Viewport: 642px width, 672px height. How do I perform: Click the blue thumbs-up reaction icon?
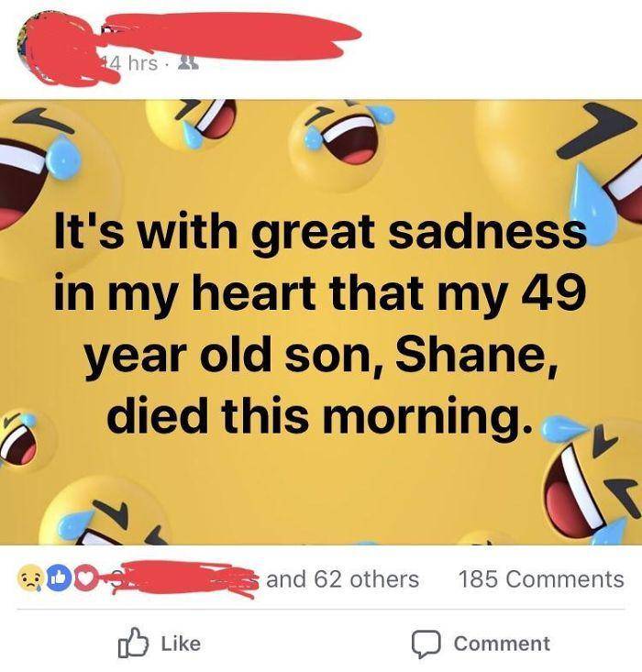tap(58, 579)
